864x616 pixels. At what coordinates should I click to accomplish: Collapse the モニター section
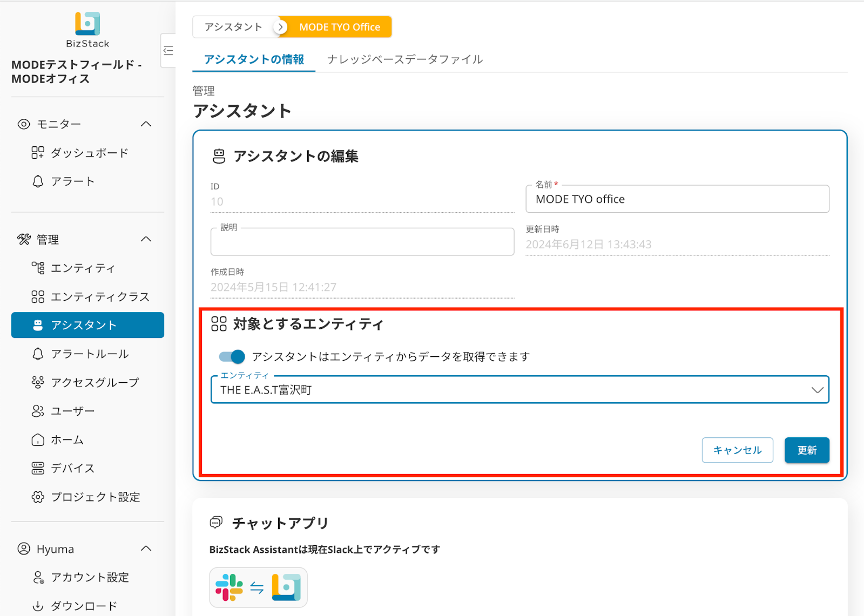point(146,124)
